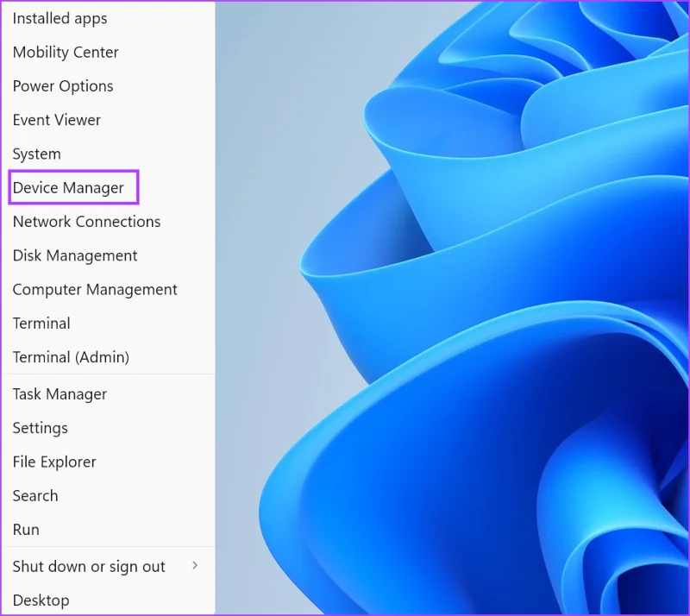Open Terminal without admin rights
The height and width of the screenshot is (616, 690).
click(41, 324)
